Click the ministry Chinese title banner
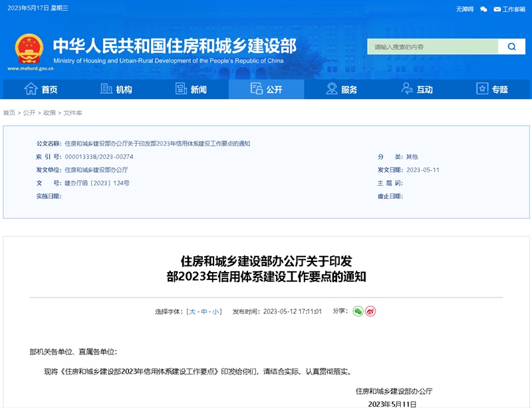The image size is (532, 409). click(175, 45)
